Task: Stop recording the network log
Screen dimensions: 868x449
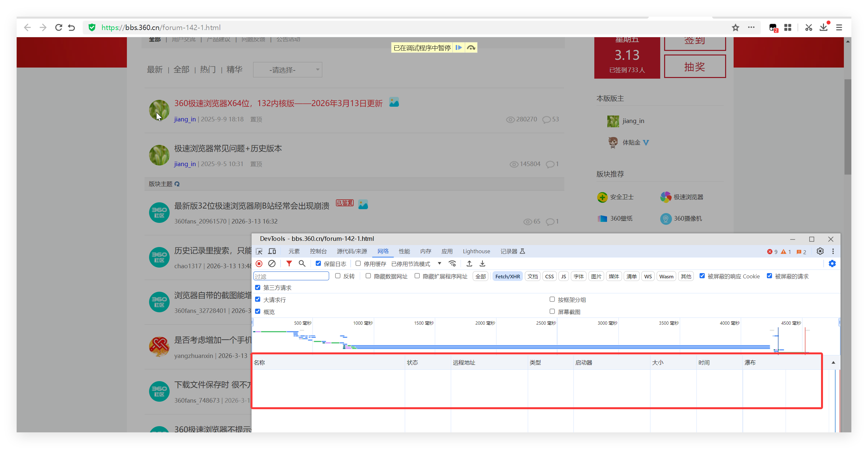Action: (259, 264)
